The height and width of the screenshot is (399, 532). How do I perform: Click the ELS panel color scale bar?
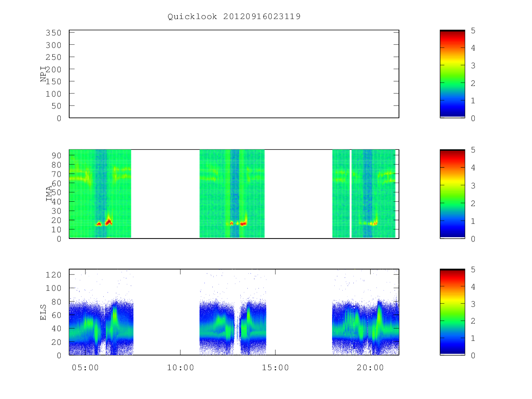coord(452,312)
